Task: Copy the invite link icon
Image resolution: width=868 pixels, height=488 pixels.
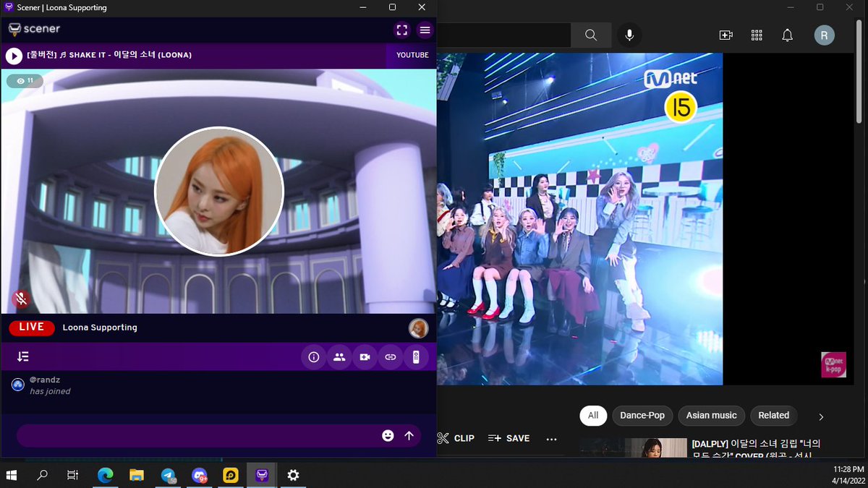Action: [391, 357]
